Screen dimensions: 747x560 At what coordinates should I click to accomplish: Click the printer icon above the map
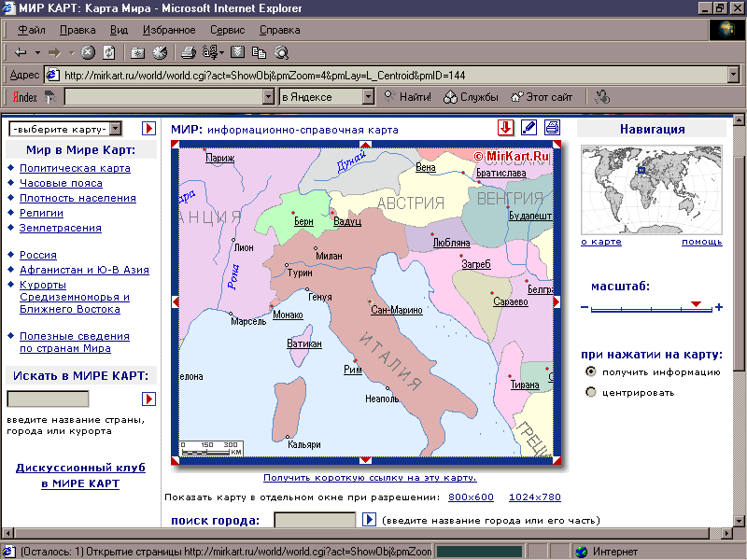point(552,128)
